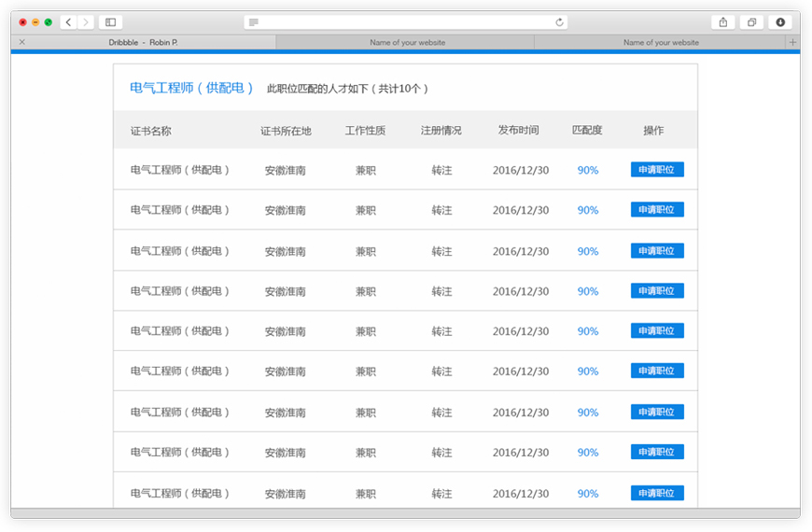This screenshot has height=532, width=812.
Task: Click the reader view icon in address bar
Action: 253,22
